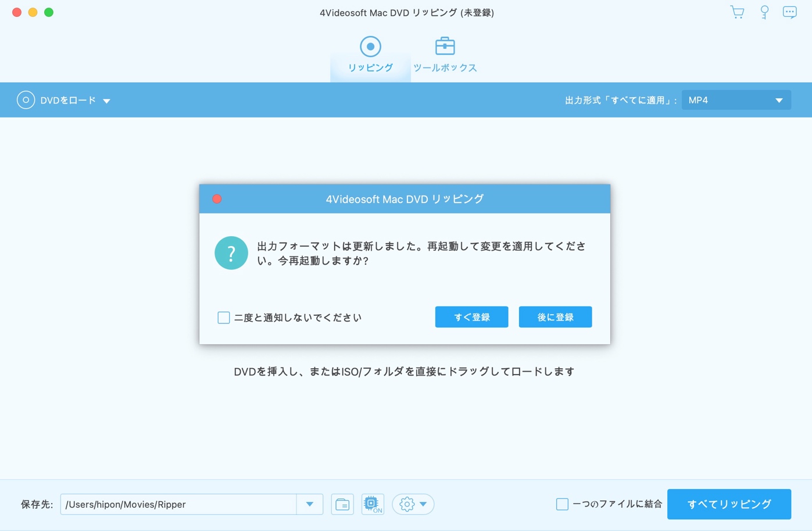Click the save path input field
This screenshot has height=531, width=812.
point(179,504)
